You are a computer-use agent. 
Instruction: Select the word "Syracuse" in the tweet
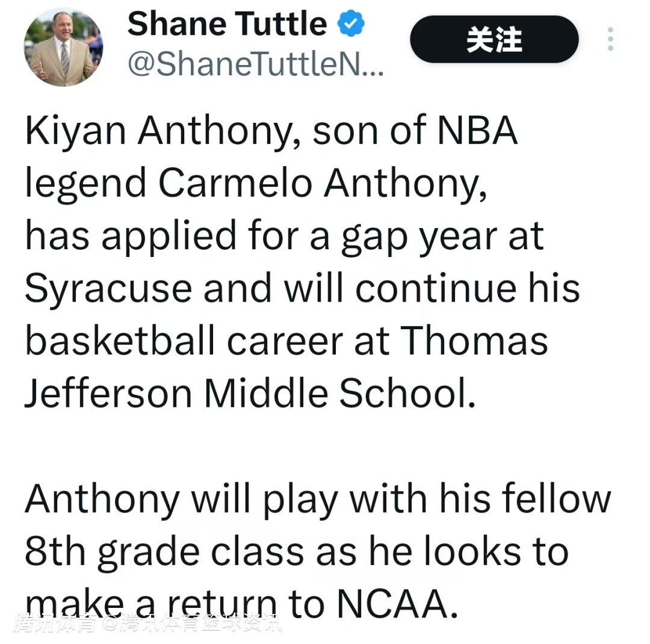[x=108, y=288]
